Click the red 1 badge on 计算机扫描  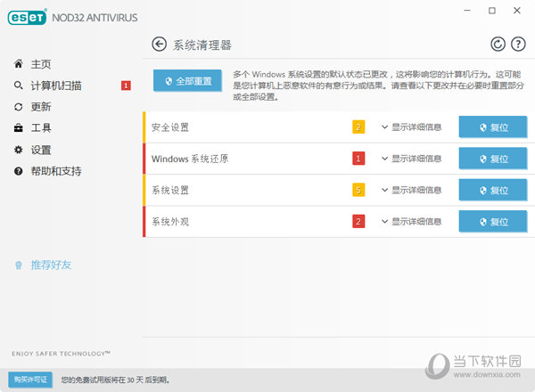[126, 86]
